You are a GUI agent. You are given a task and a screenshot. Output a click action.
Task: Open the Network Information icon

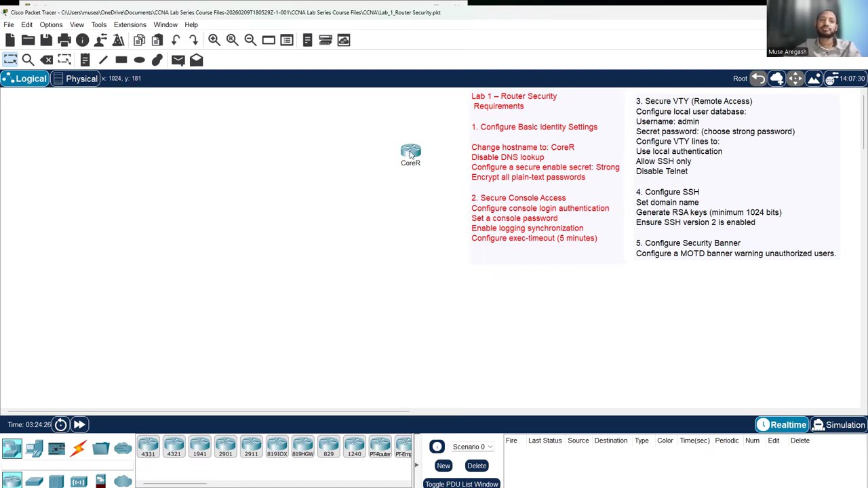pos(83,40)
